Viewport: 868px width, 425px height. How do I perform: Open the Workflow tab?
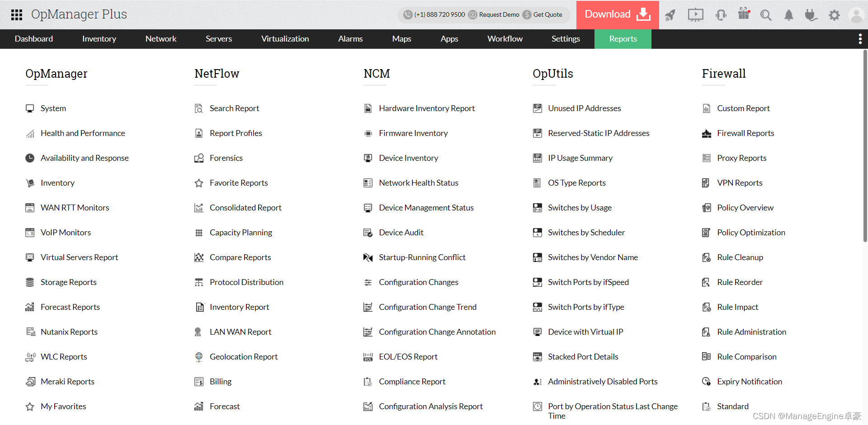point(505,39)
